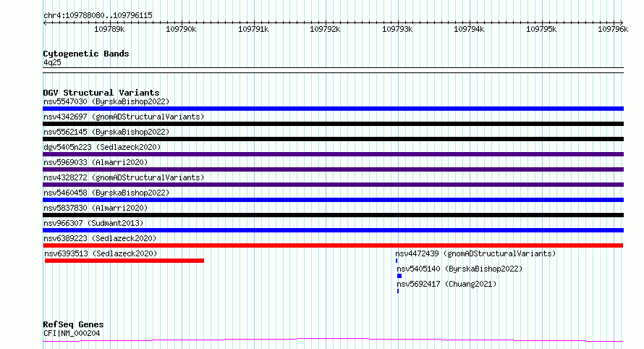Click dgv5405n223 (Sedlazeck2020) label
Viewport: 644px width, 349px height.
pos(102,147)
